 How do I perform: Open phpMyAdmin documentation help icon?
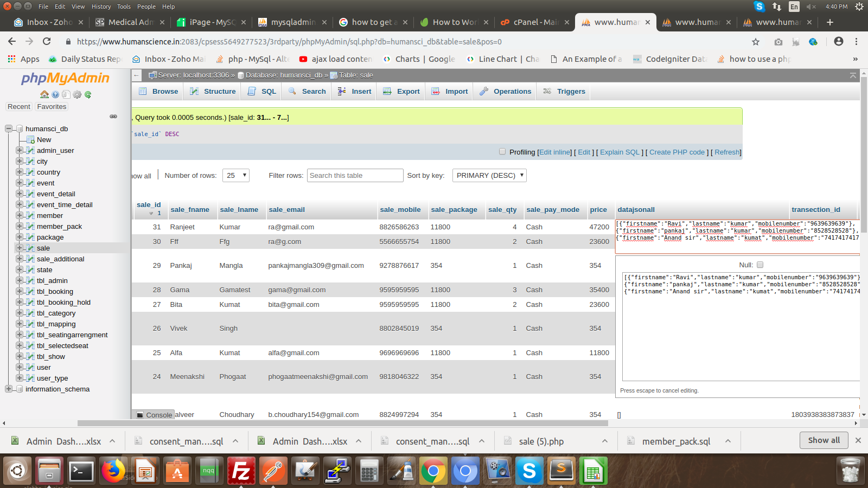[x=55, y=94]
